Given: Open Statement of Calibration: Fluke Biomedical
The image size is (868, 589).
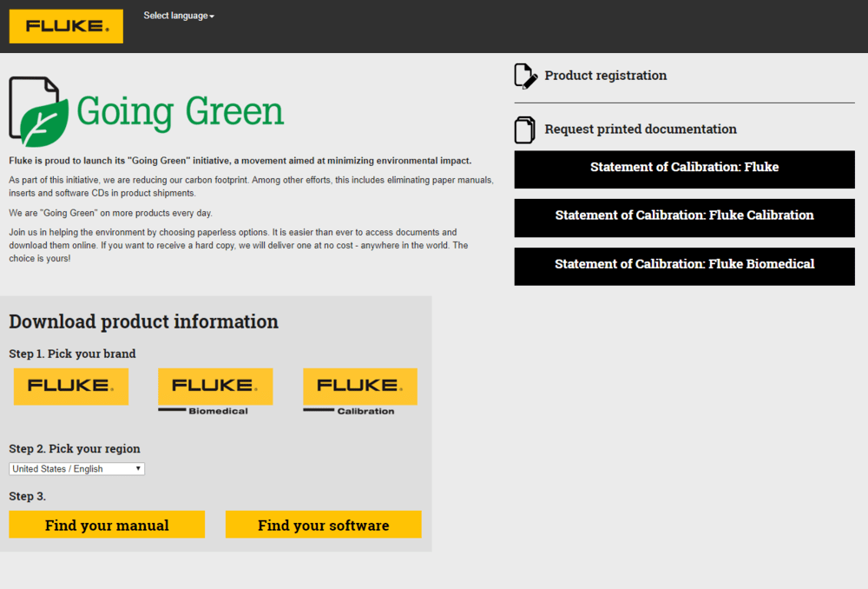Looking at the screenshot, I should click(x=684, y=267).
